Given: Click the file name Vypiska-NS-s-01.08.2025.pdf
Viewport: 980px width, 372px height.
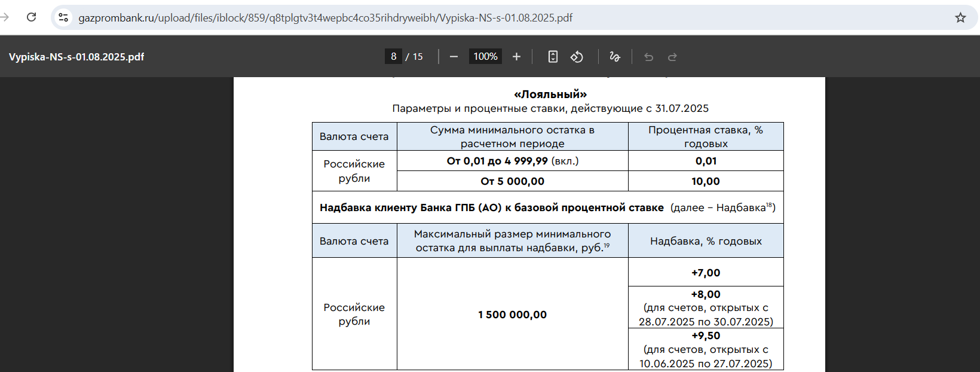Looking at the screenshot, I should [76, 57].
